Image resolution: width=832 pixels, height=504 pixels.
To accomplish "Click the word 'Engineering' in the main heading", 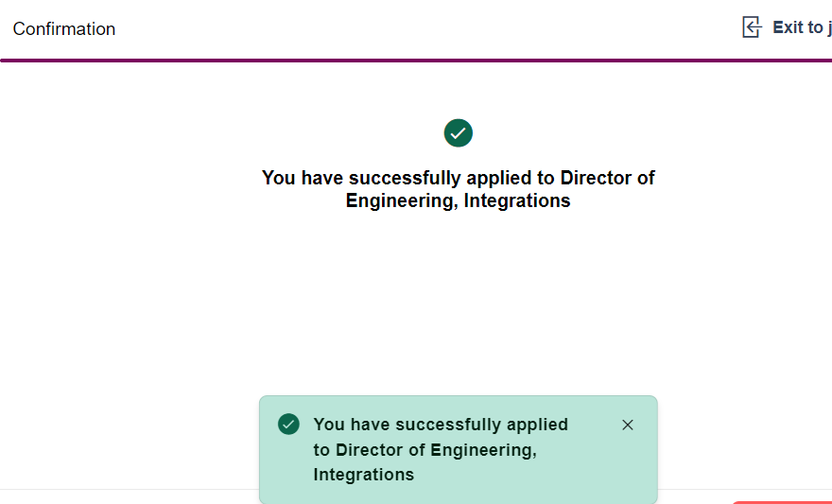I will coord(399,200).
